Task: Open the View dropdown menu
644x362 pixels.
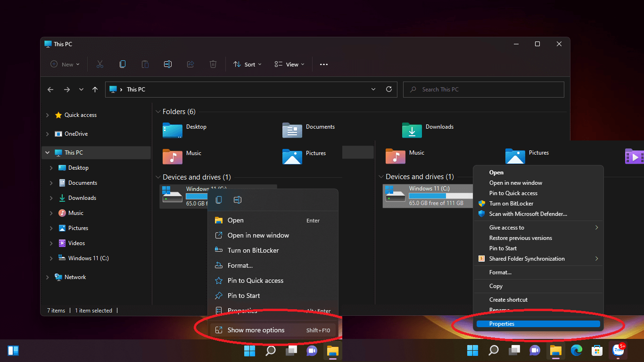Action: point(289,65)
